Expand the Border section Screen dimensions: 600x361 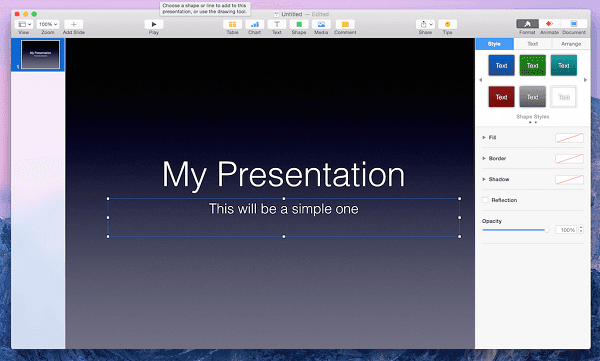click(x=484, y=158)
